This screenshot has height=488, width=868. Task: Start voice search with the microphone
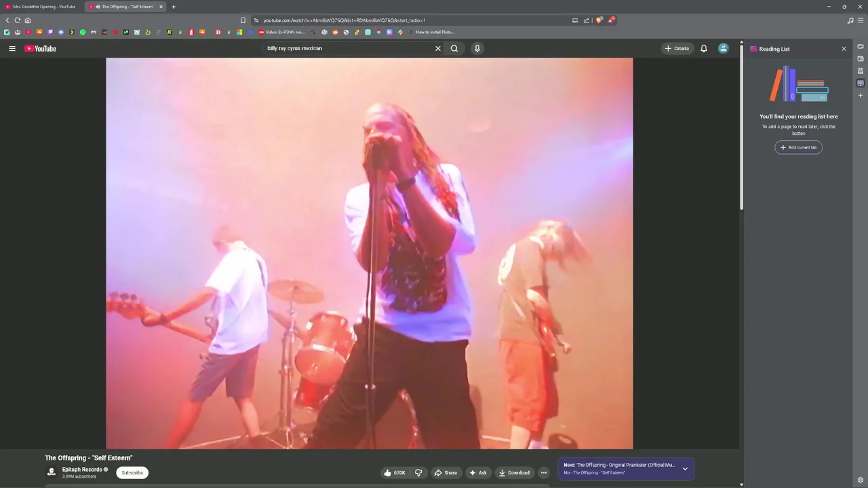tap(477, 48)
